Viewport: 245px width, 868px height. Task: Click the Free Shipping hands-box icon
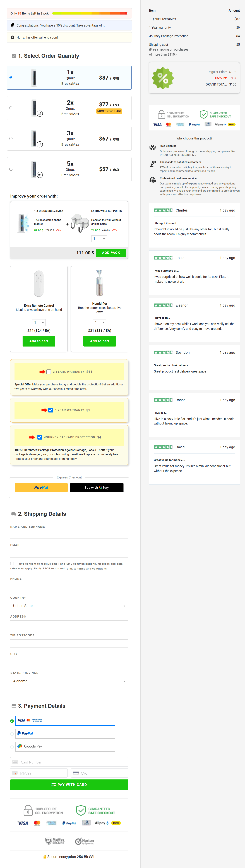pyautogui.click(x=152, y=148)
